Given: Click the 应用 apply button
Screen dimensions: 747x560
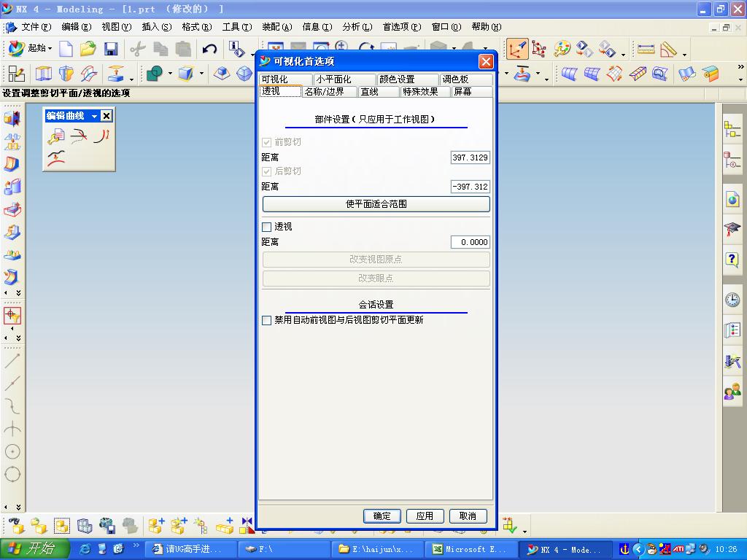Looking at the screenshot, I should 425,516.
